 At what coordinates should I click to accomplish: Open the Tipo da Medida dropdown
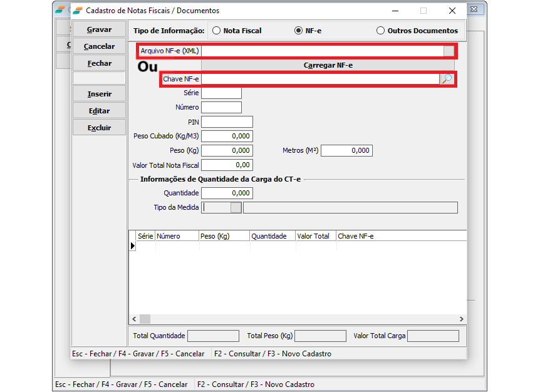(236, 208)
